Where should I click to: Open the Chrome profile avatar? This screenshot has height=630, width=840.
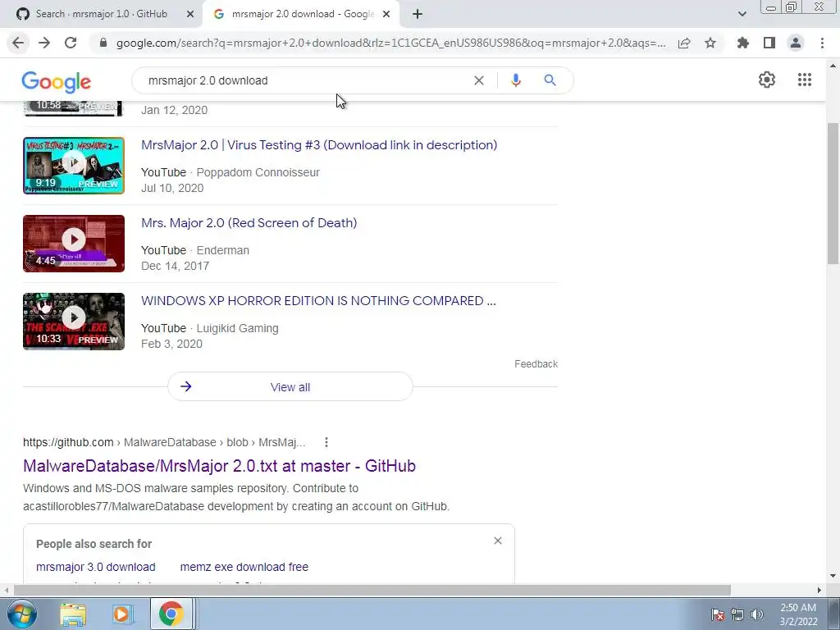click(x=796, y=43)
